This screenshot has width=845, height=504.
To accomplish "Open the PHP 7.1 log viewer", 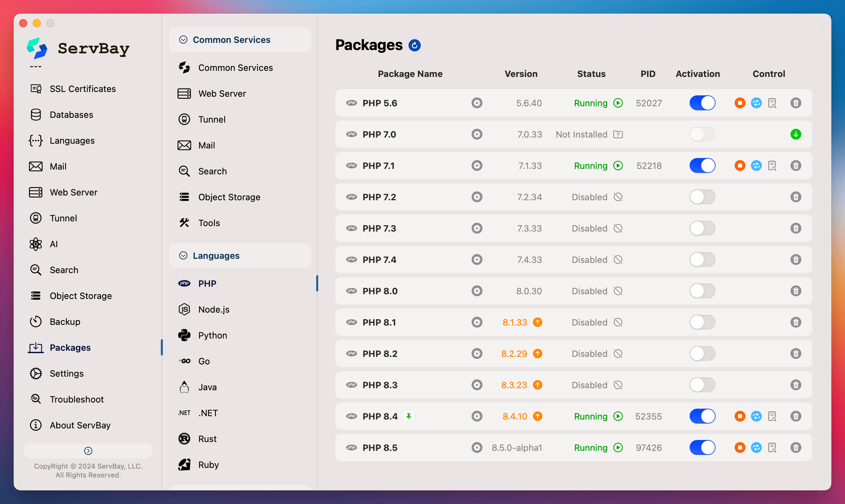I will pyautogui.click(x=772, y=166).
